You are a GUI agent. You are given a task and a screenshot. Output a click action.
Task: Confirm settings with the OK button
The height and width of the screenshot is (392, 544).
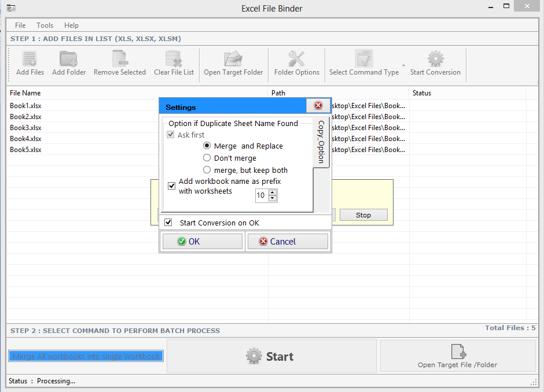click(x=203, y=241)
